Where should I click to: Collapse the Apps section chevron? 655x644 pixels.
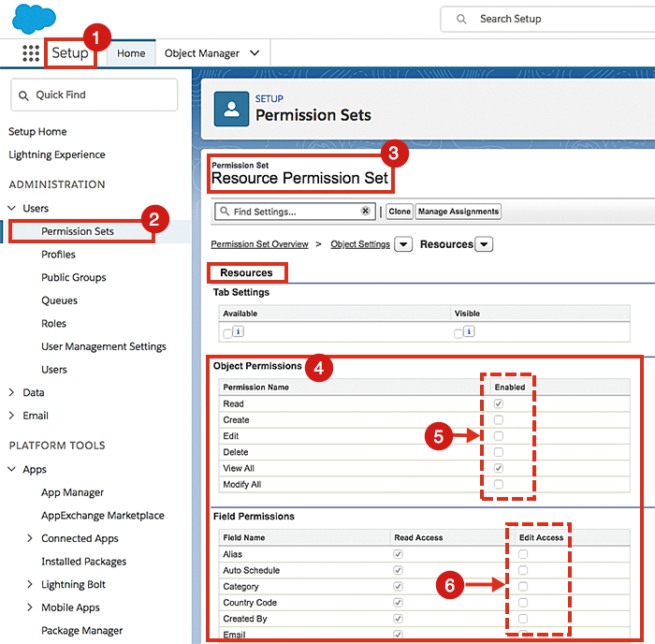pos(11,469)
